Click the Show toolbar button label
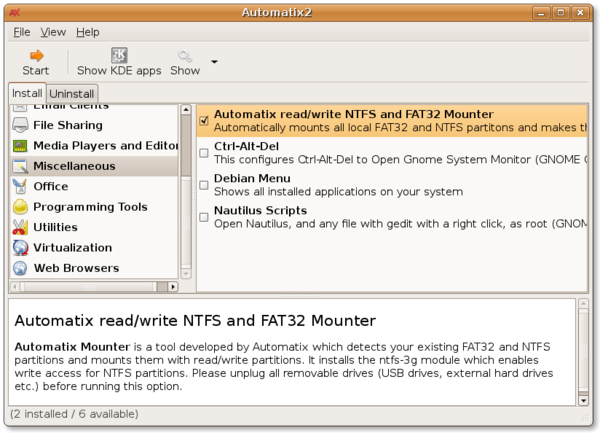 [185, 71]
